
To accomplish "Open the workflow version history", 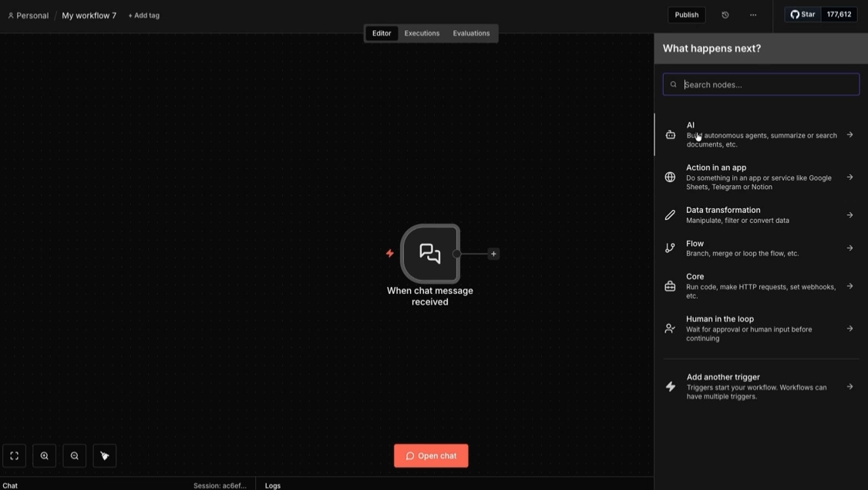I will coord(722,14).
